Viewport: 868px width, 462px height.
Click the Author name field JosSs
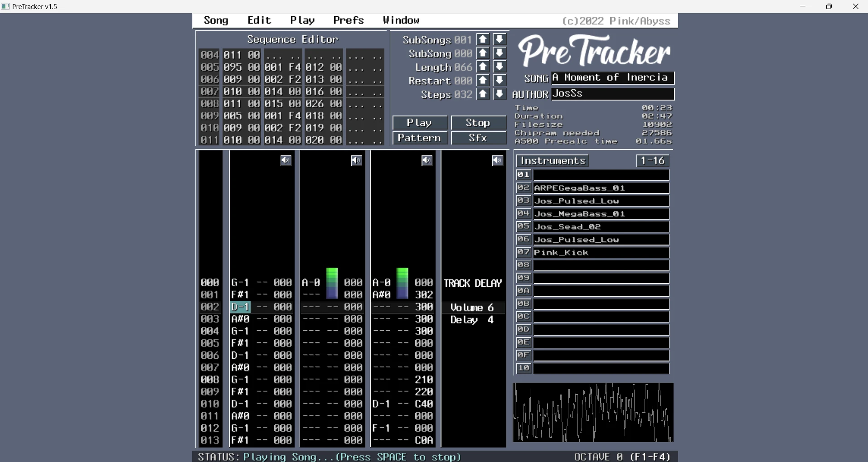coord(612,94)
